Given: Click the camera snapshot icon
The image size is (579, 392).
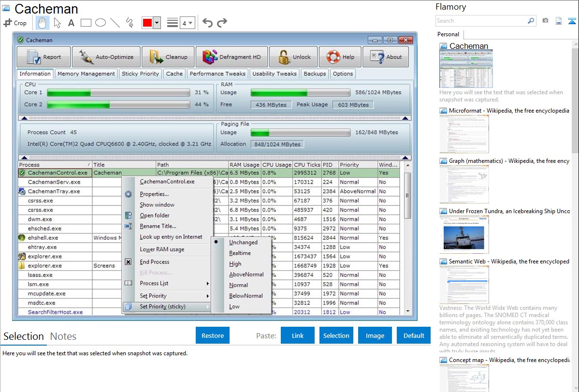Looking at the screenshot, I should point(545,21).
